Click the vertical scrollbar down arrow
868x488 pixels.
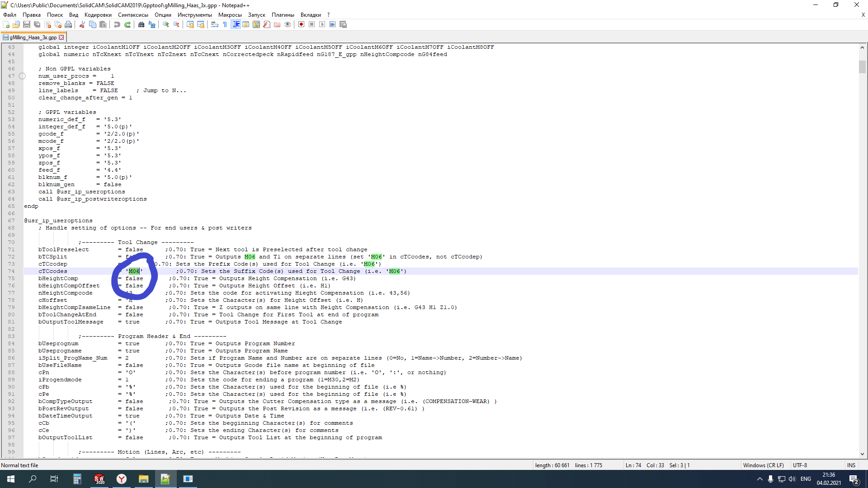click(x=862, y=454)
